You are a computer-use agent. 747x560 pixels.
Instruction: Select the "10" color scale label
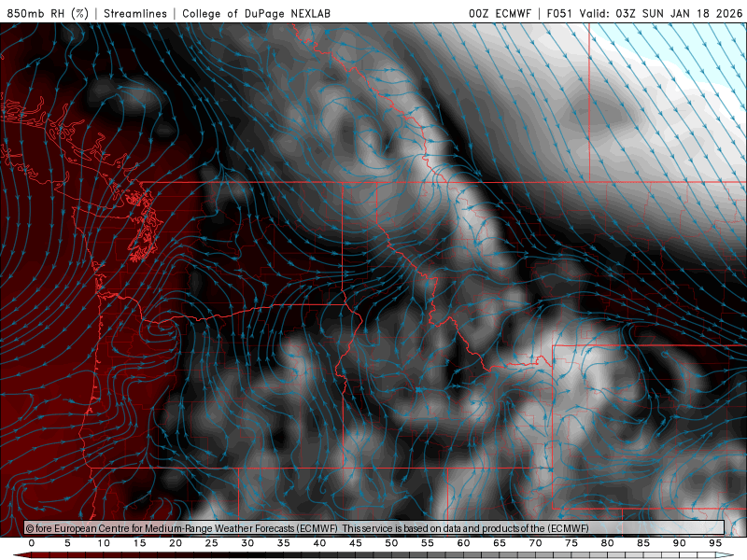(104, 543)
